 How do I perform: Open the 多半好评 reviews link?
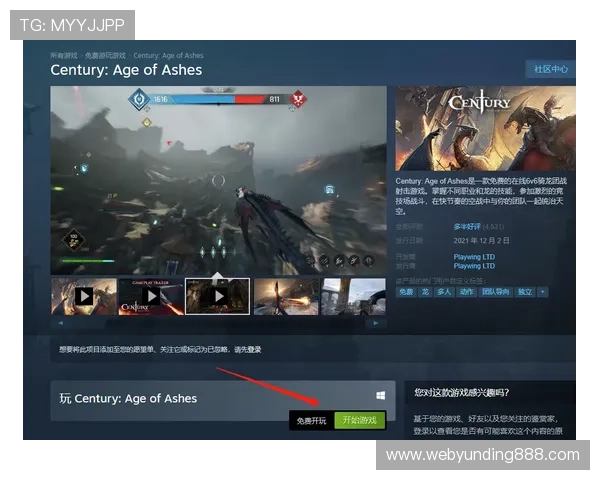[x=467, y=227]
